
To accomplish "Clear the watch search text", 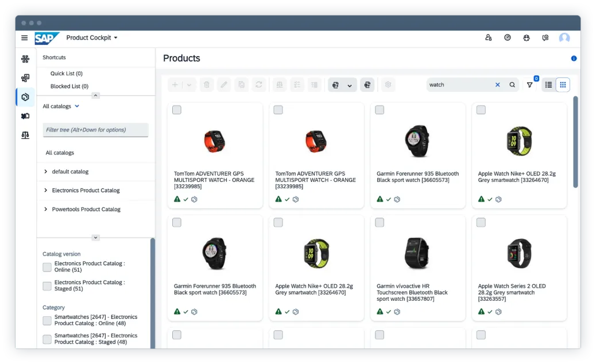I will [x=498, y=85].
